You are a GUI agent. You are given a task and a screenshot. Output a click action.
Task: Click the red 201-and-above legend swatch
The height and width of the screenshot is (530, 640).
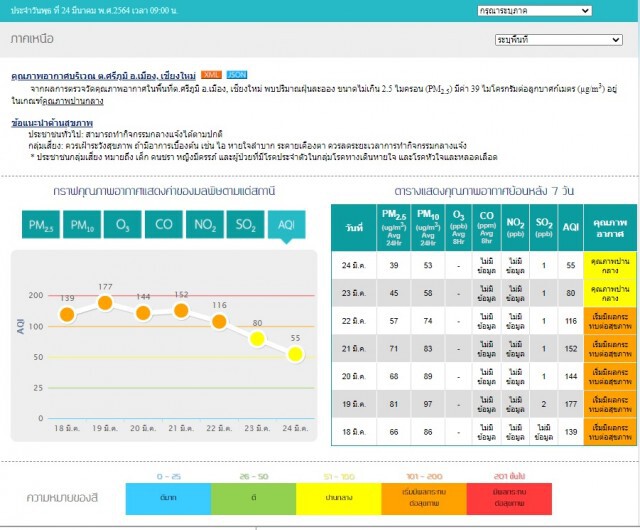click(509, 499)
